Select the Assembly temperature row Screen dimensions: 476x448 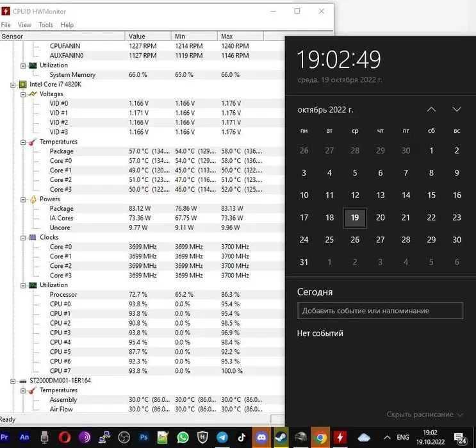point(142,400)
